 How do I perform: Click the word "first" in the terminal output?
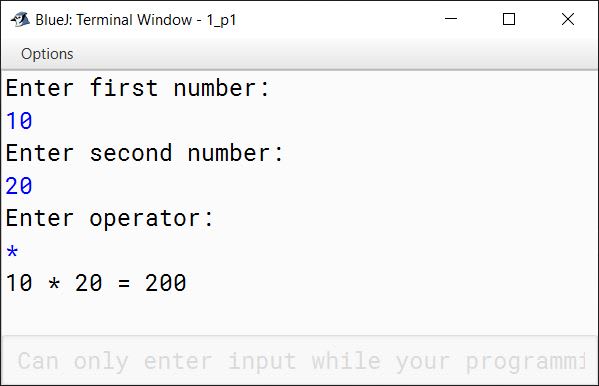coord(124,88)
